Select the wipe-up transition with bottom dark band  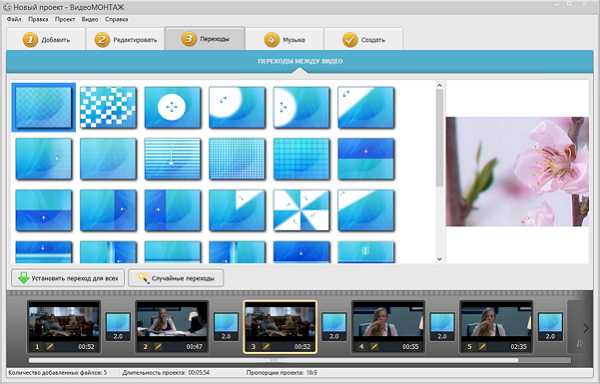(x=44, y=210)
